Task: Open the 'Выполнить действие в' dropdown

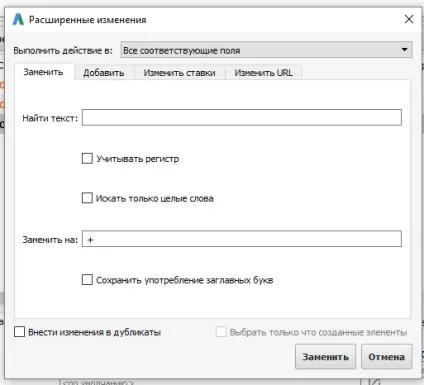Action: coord(266,50)
